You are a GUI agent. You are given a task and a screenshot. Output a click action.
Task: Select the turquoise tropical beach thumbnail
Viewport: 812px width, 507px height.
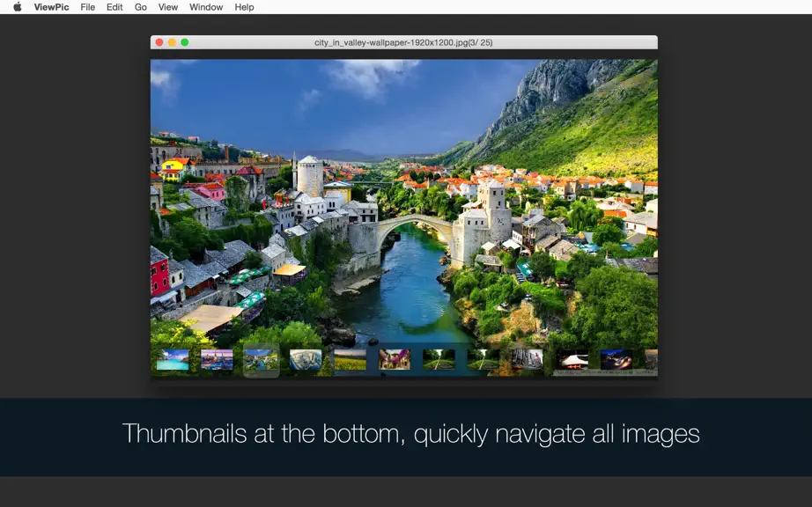click(x=173, y=359)
